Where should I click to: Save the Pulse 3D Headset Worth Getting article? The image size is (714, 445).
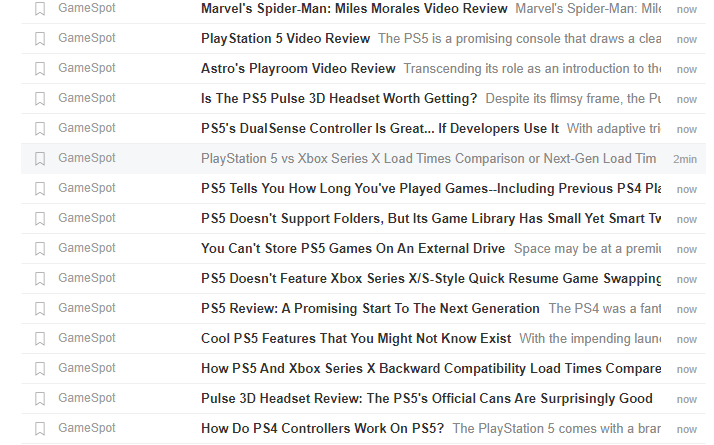(x=40, y=99)
